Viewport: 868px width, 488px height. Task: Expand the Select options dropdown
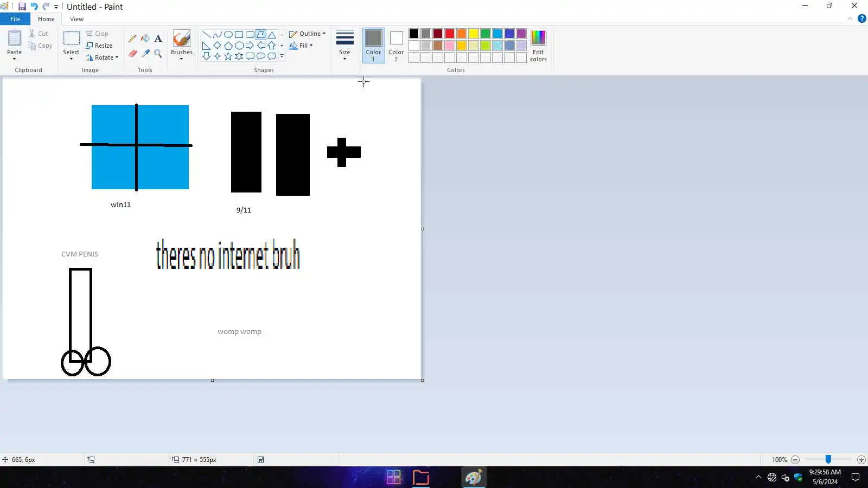(71, 59)
